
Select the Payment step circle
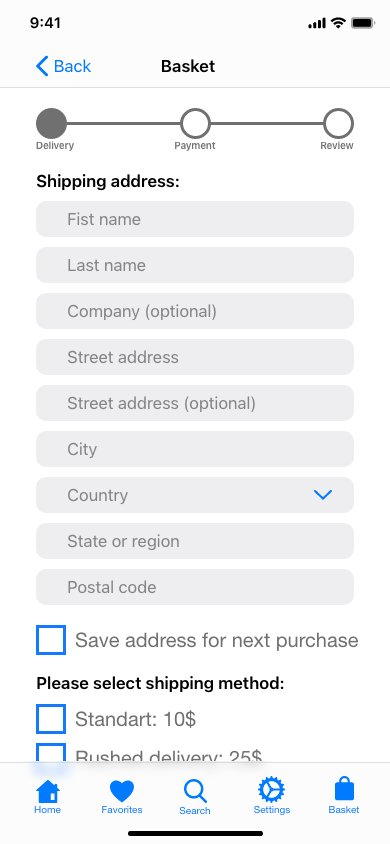tap(195, 123)
